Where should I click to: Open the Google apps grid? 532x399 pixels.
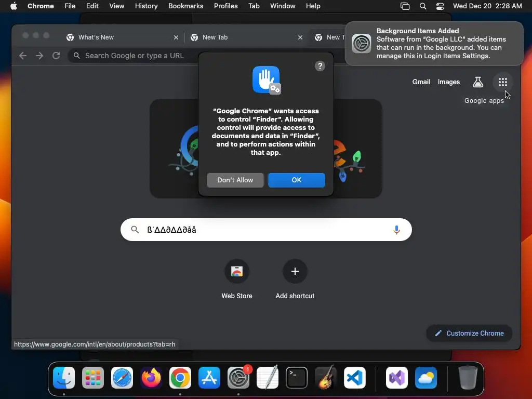click(x=502, y=82)
